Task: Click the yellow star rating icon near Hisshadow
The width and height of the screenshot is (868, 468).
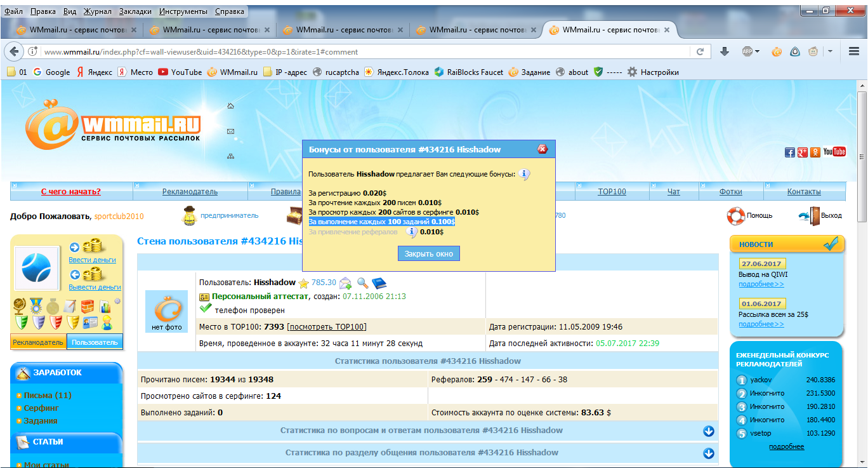Action: pos(303,283)
